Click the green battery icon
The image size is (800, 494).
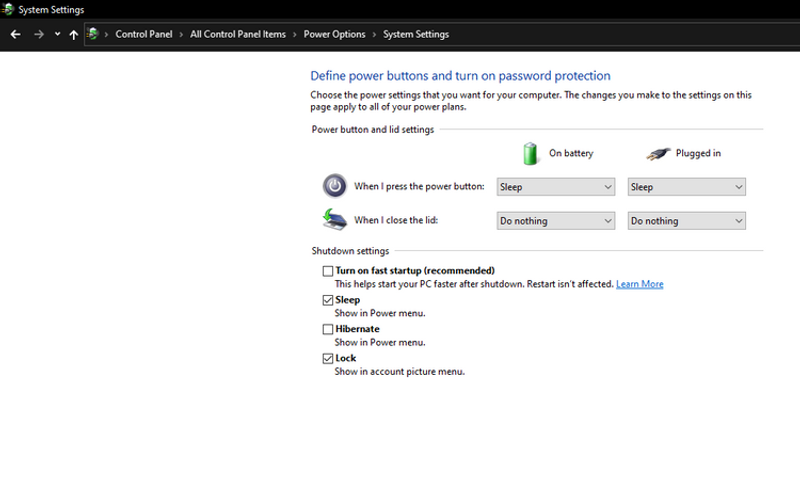pos(531,153)
